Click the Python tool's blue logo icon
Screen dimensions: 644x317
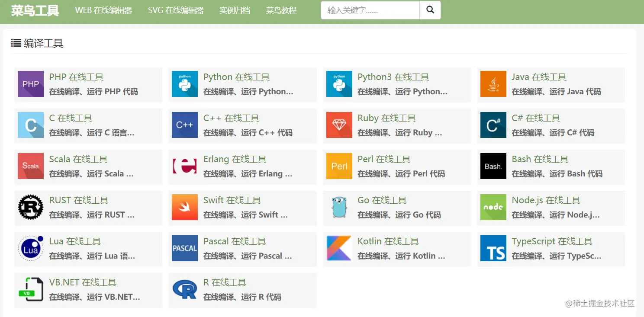185,84
